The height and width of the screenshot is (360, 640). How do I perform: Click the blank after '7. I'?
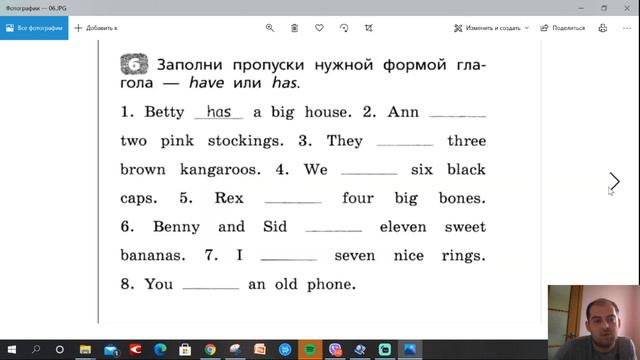pos(289,256)
